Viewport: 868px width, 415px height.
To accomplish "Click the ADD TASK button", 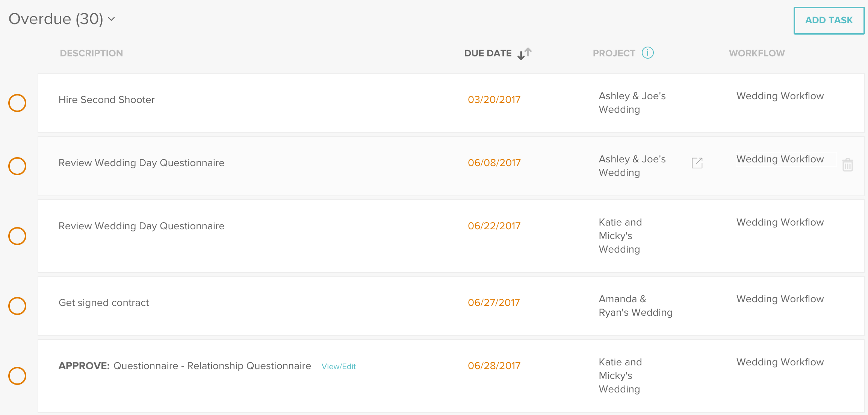I will tap(829, 20).
